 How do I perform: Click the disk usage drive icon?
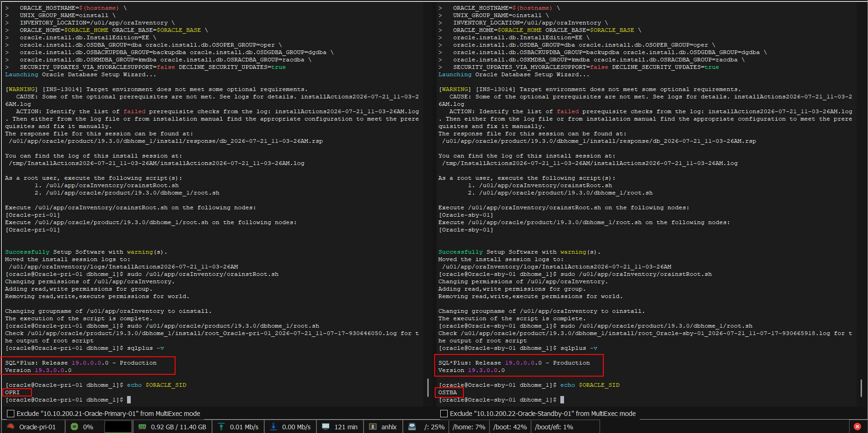[x=412, y=427]
